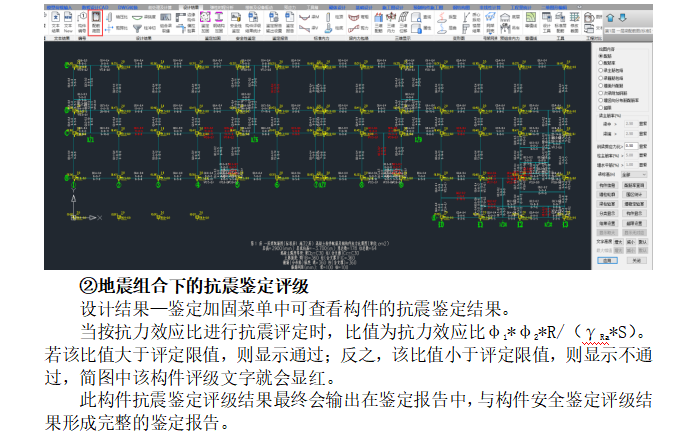Open the 文本 New results icon
The height and width of the screenshot is (446, 690).
point(68,22)
